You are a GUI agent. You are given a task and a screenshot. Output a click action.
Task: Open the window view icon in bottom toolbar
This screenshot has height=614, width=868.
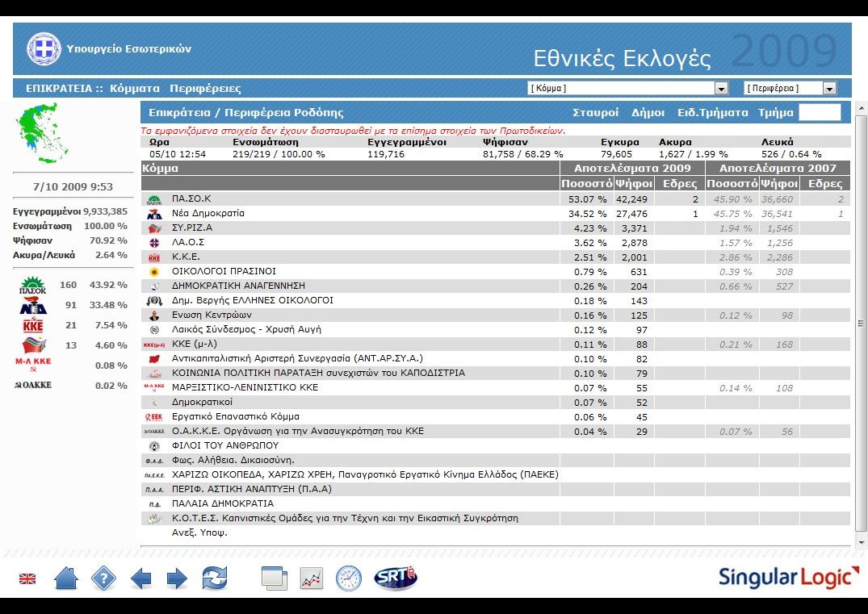tap(274, 578)
